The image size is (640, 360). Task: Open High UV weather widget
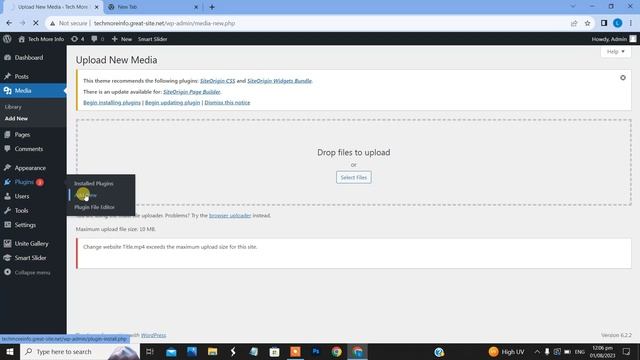pyautogui.click(x=507, y=351)
